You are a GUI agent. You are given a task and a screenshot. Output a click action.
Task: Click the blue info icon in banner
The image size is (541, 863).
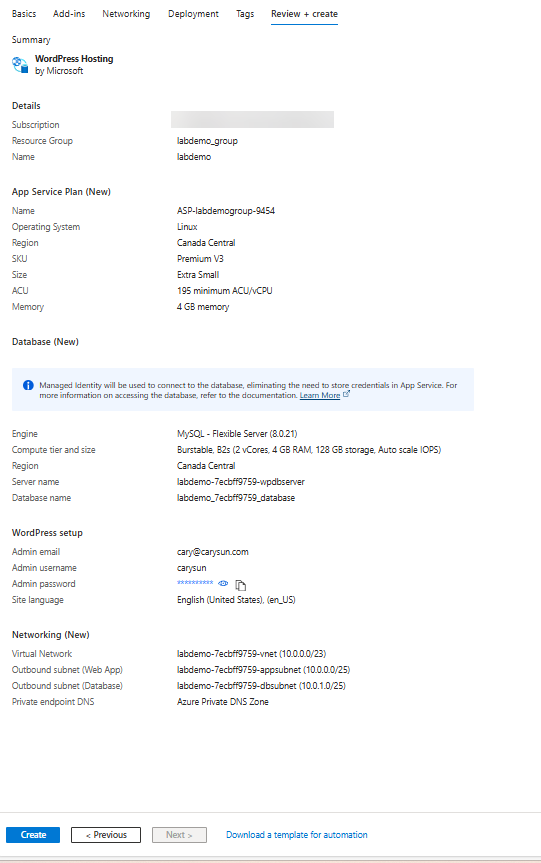28,385
